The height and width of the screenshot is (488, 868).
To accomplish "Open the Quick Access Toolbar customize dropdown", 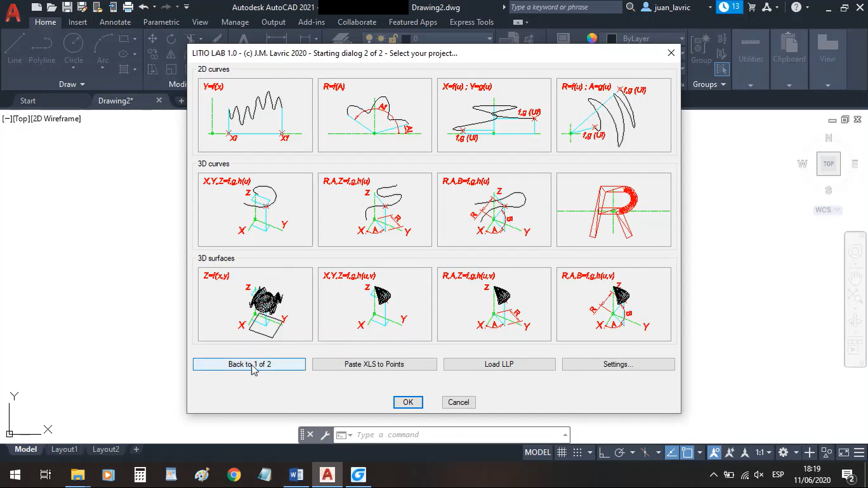I will (186, 7).
